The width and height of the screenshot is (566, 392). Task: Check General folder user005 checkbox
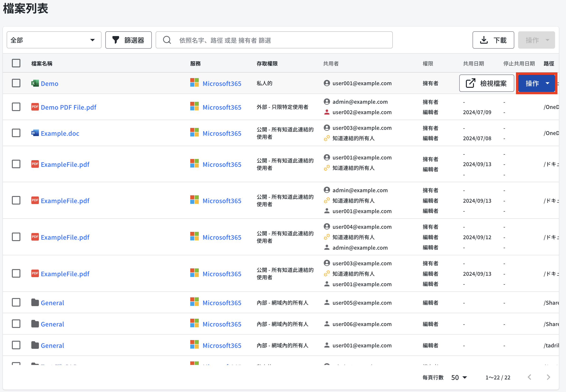tap(16, 302)
